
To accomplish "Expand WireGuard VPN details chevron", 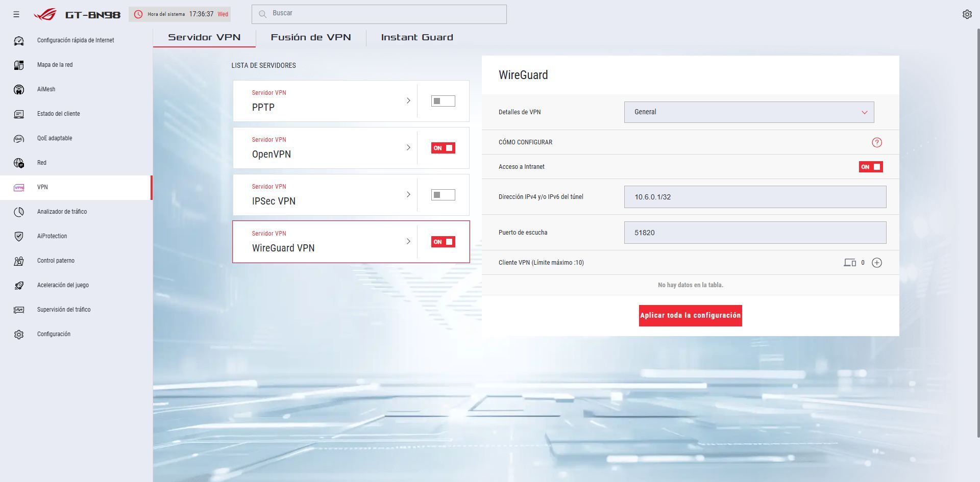I will tap(408, 241).
